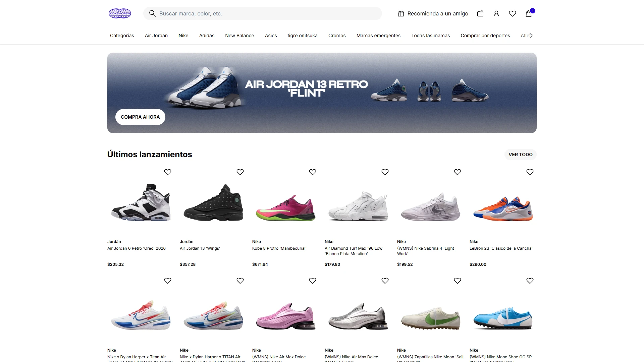Click the gift icon beside Recomienda a un amigo
The height and width of the screenshot is (362, 644).
click(400, 13)
